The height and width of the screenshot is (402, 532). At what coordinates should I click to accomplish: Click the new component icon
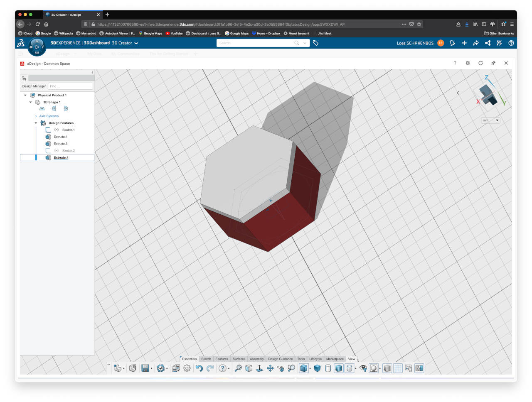[x=118, y=368]
